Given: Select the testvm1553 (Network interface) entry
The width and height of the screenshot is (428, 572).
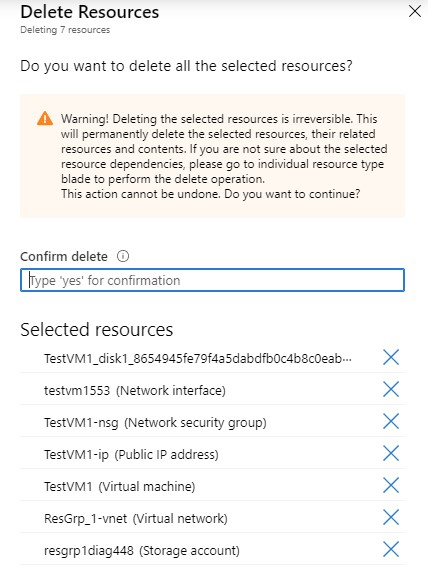Looking at the screenshot, I should pyautogui.click(x=135, y=391).
